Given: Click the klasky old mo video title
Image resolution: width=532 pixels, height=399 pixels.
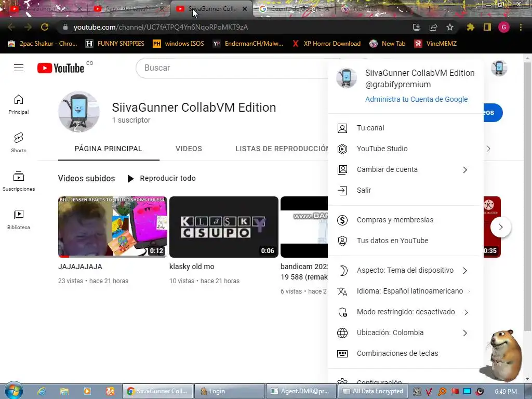Looking at the screenshot, I should click(x=192, y=267).
